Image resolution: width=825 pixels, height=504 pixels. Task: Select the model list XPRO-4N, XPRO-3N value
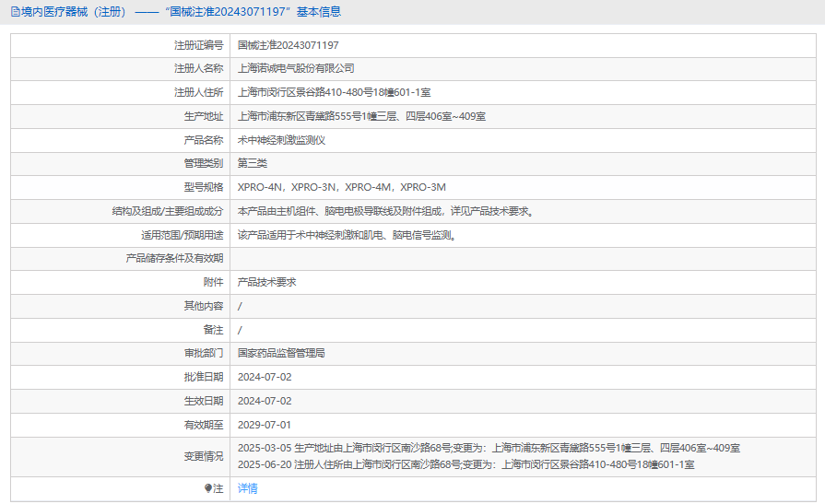click(341, 187)
